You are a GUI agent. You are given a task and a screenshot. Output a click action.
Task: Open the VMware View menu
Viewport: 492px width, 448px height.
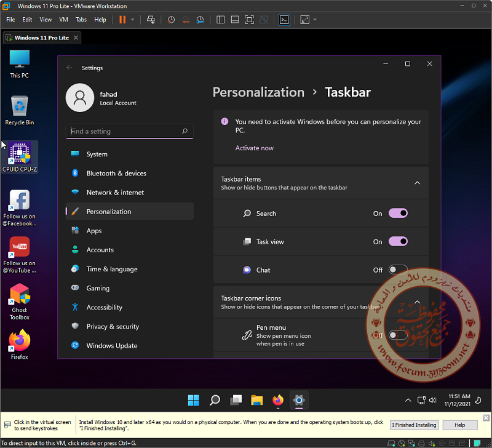46,20
